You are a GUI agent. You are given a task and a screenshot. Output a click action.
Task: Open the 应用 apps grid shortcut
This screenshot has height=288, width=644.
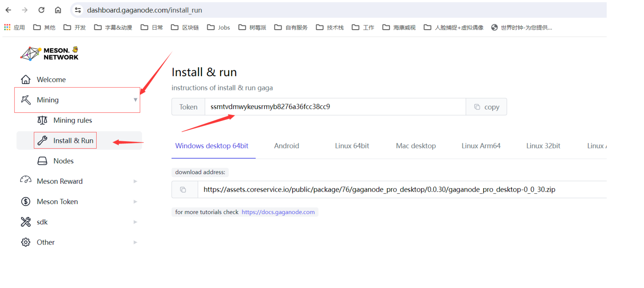(x=15, y=27)
